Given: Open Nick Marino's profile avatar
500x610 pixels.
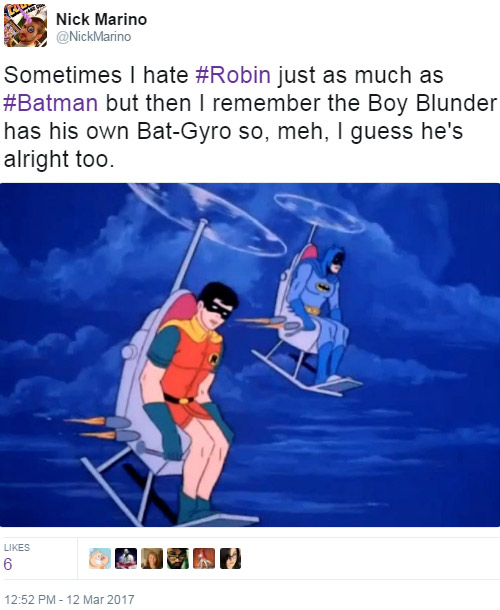Looking at the screenshot, I should 25,25.
